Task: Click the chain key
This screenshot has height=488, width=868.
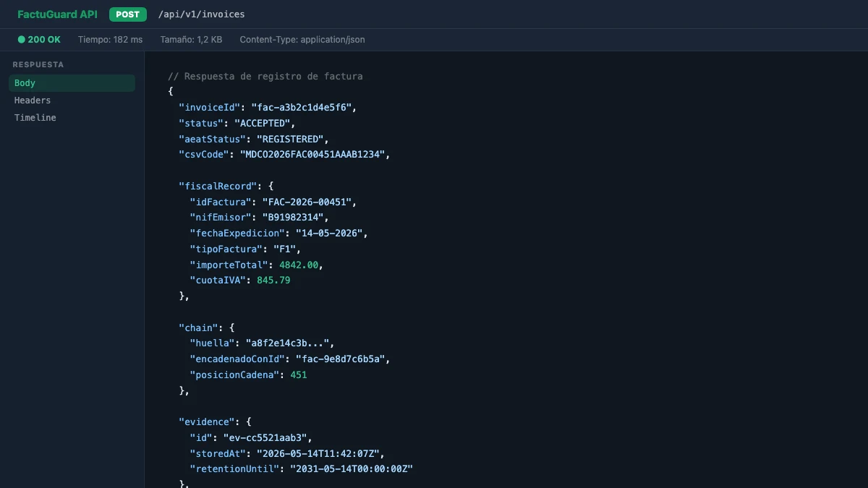Action: [x=198, y=328]
